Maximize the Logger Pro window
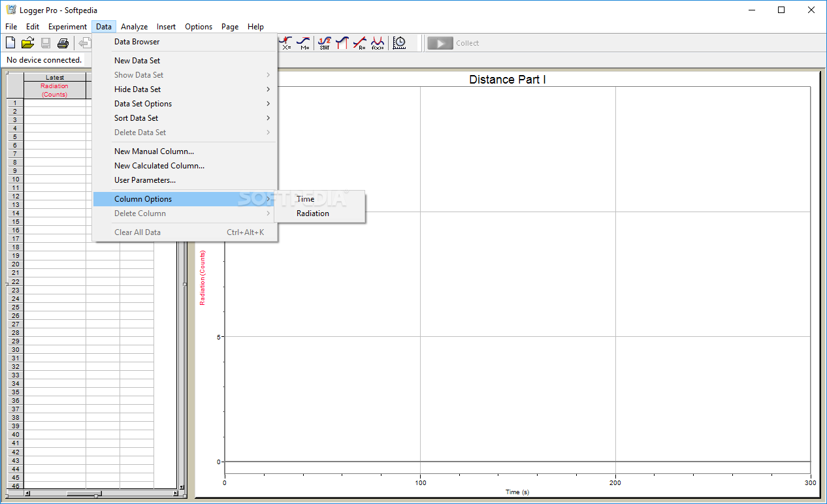The width and height of the screenshot is (827, 504). tap(781, 10)
